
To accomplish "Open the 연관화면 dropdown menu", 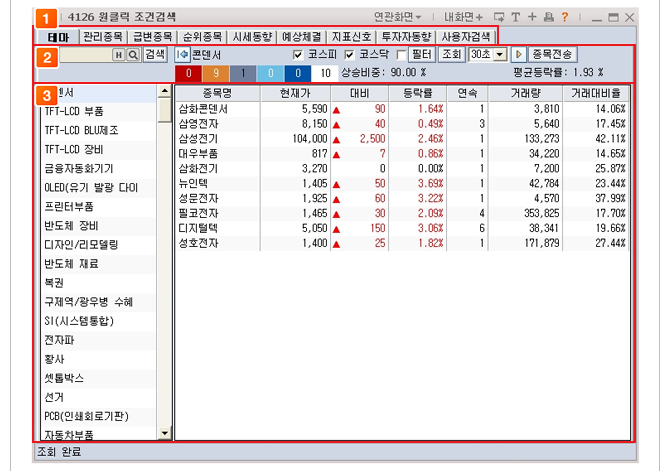I will pyautogui.click(x=398, y=17).
